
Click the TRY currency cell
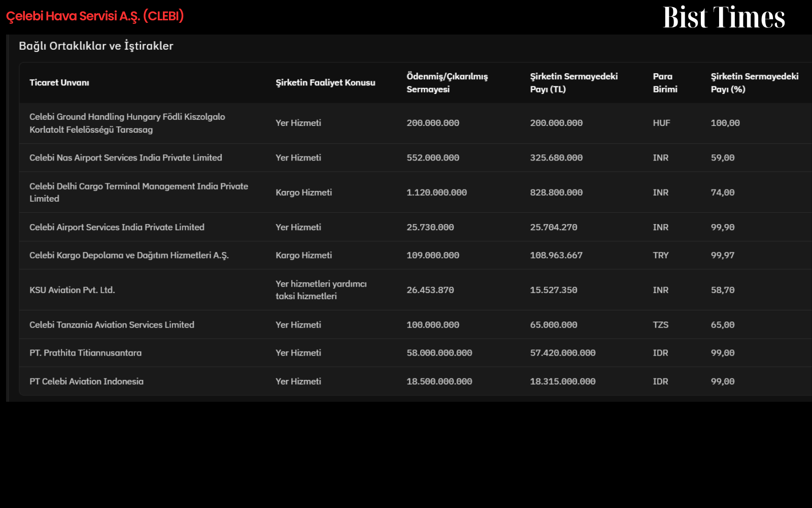coord(661,256)
